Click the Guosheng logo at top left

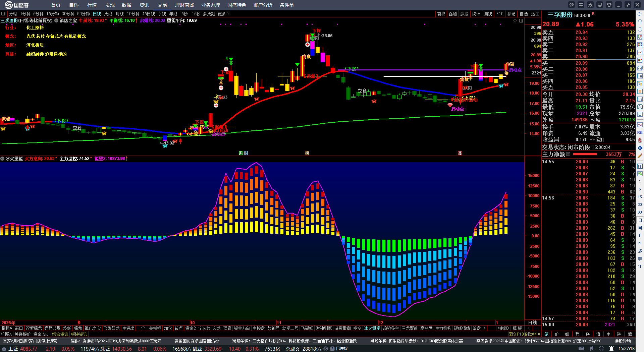(x=17, y=5)
